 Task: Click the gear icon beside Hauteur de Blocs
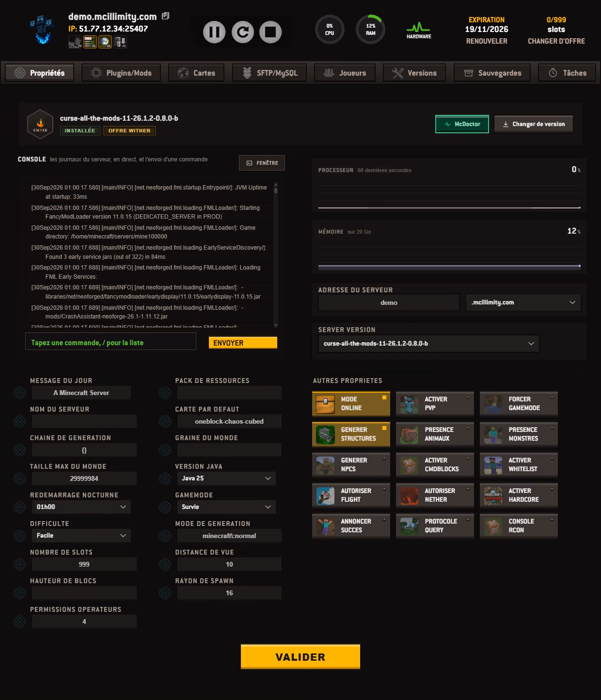click(19, 593)
